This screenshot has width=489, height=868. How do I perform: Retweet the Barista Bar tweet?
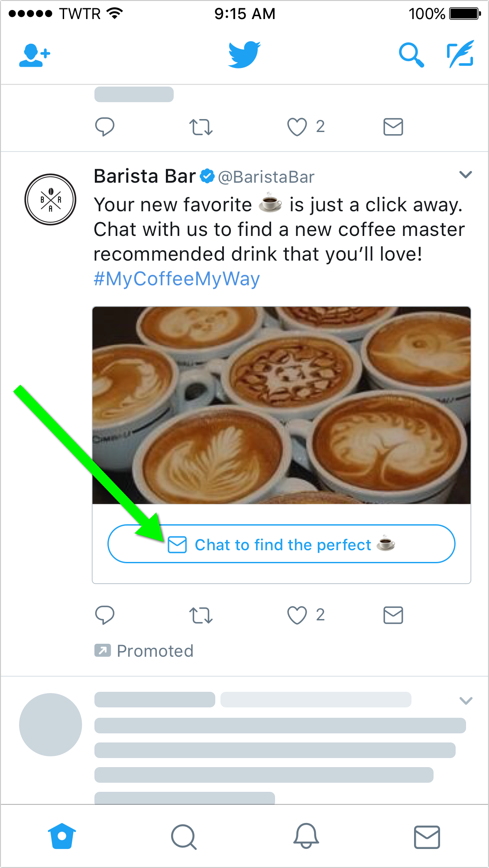(x=201, y=615)
